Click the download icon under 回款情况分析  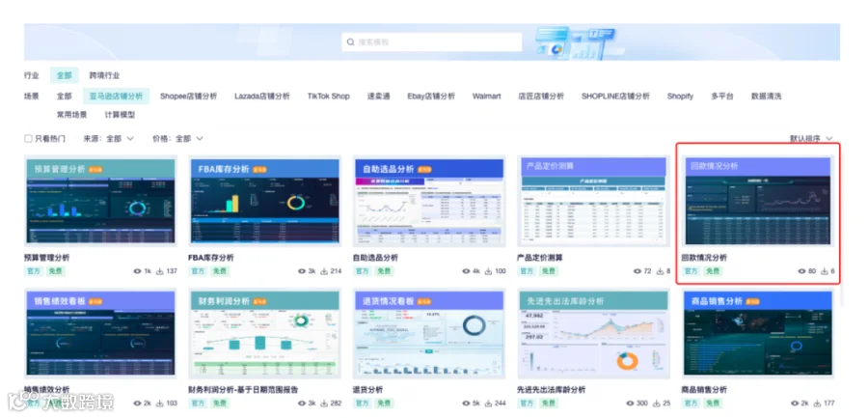(825, 271)
